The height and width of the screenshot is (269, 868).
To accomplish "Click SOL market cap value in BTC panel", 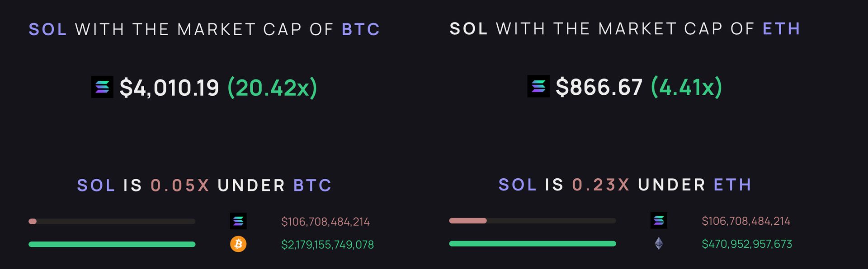I will point(325,222).
